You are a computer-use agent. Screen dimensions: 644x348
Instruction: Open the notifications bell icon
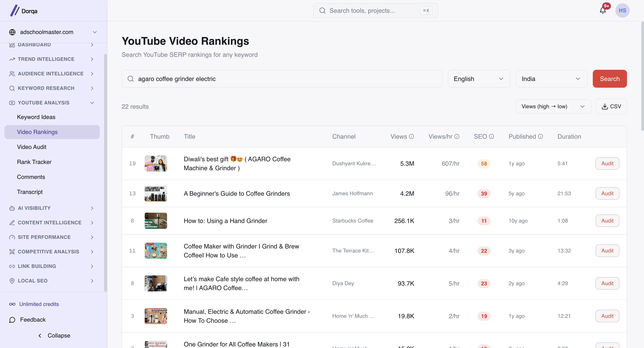point(603,11)
